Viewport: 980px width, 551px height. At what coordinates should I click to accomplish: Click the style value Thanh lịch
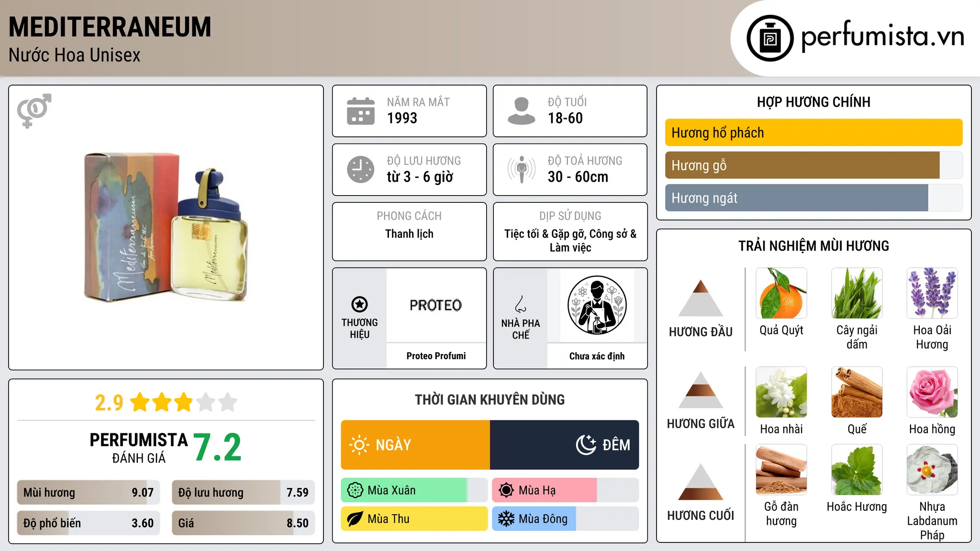[x=409, y=234]
